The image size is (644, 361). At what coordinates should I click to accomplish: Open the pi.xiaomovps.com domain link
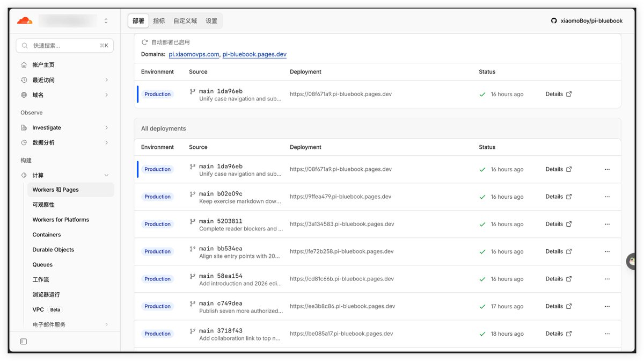point(194,54)
